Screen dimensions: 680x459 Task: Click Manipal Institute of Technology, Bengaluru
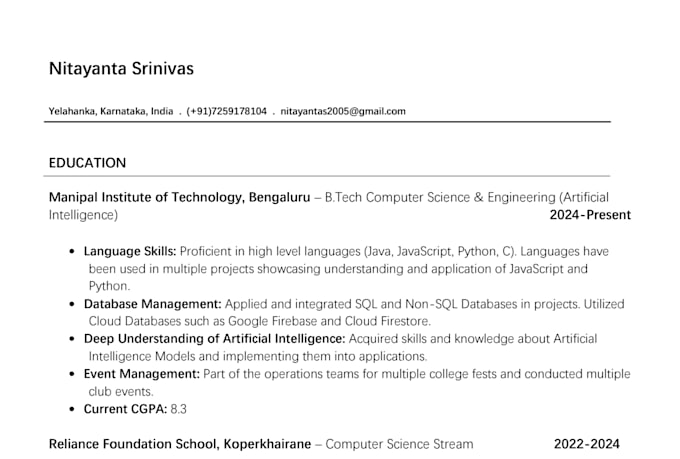(x=180, y=197)
